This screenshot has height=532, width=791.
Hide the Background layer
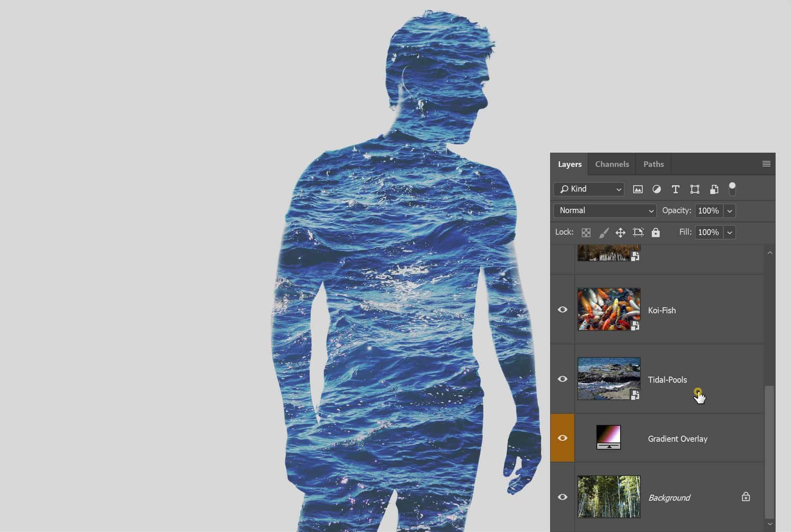coord(562,497)
